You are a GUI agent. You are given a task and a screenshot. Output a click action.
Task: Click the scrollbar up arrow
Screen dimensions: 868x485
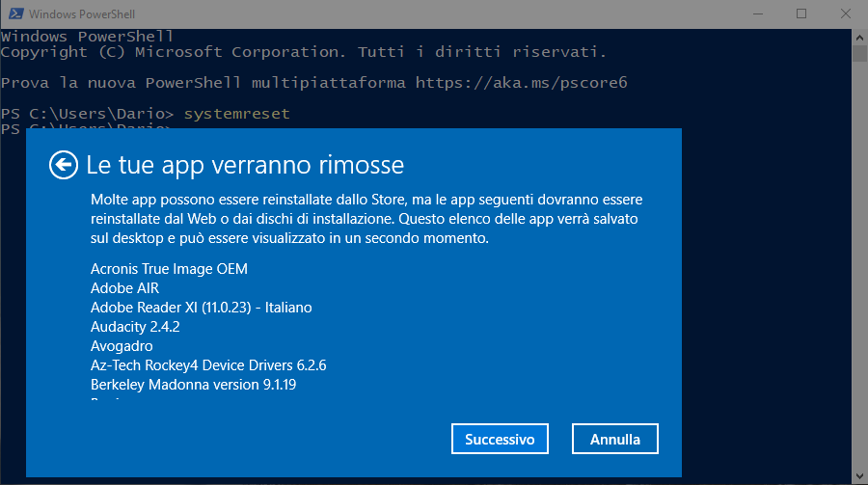click(x=859, y=38)
